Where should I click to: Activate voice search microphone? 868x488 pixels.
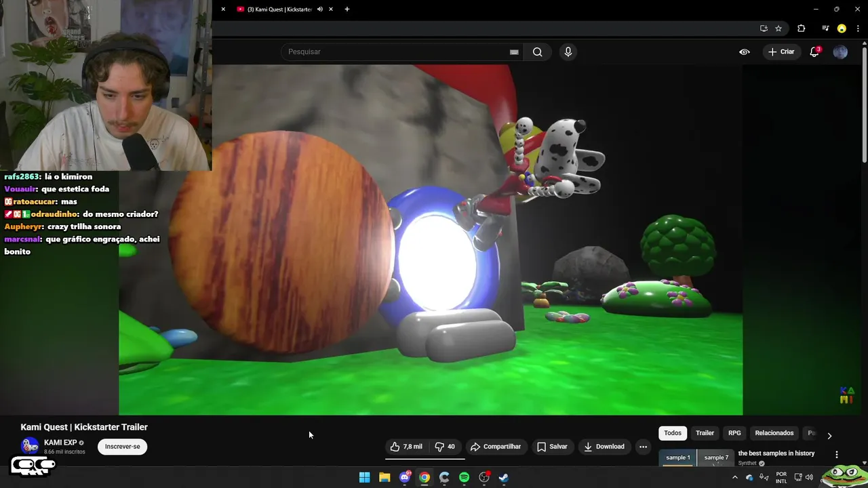(x=568, y=52)
